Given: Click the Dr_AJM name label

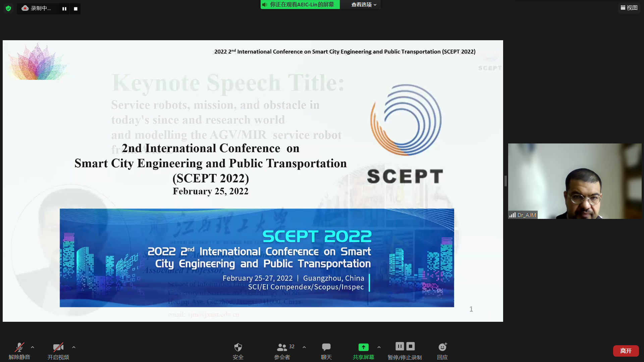Looking at the screenshot, I should pyautogui.click(x=523, y=215).
